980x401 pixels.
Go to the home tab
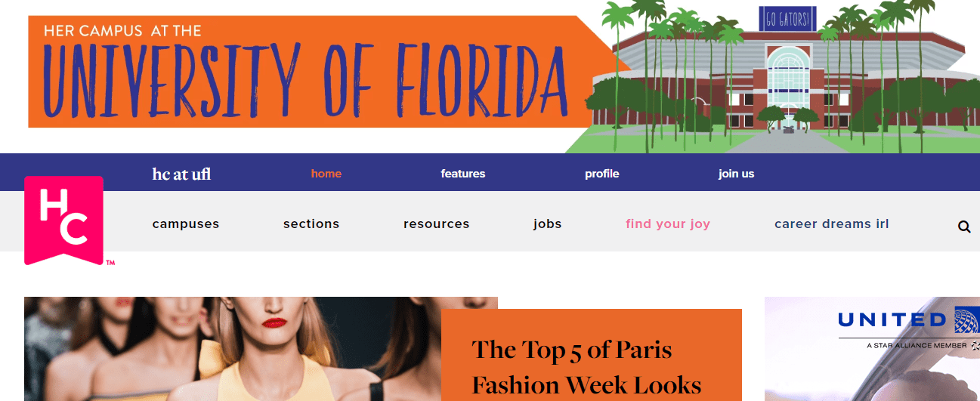tap(326, 174)
